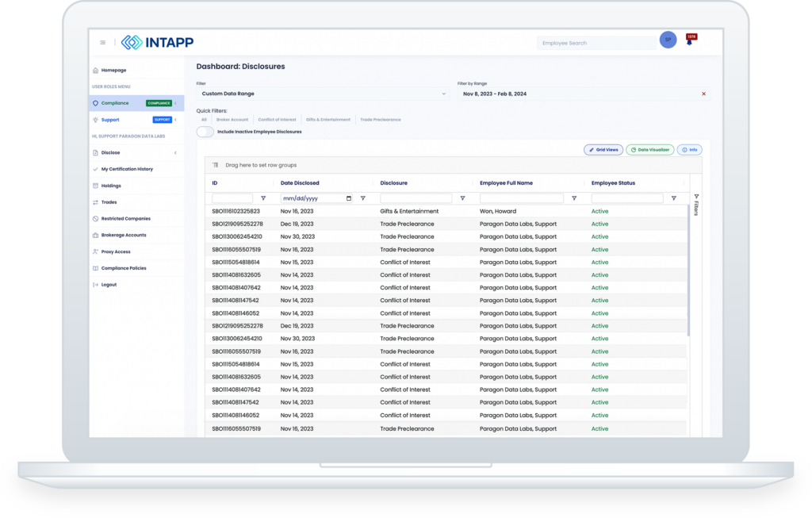The height and width of the screenshot is (518, 812).
Task: Open Restricted Companies
Action: (127, 218)
